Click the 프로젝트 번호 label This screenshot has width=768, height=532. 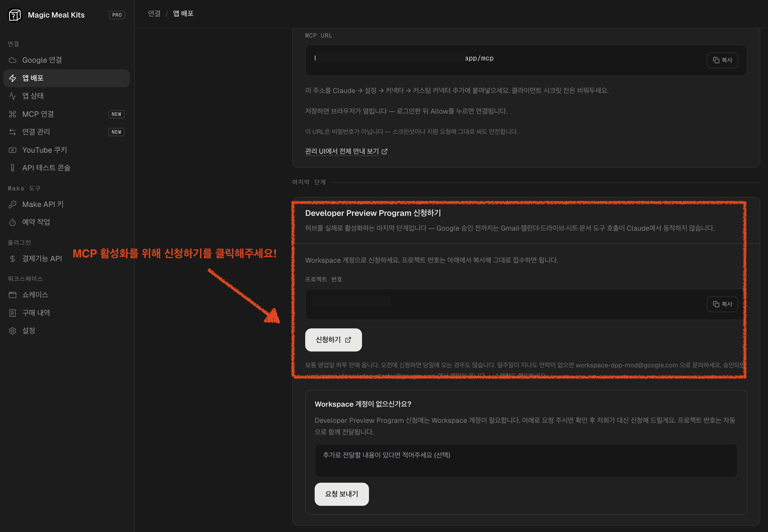(324, 279)
